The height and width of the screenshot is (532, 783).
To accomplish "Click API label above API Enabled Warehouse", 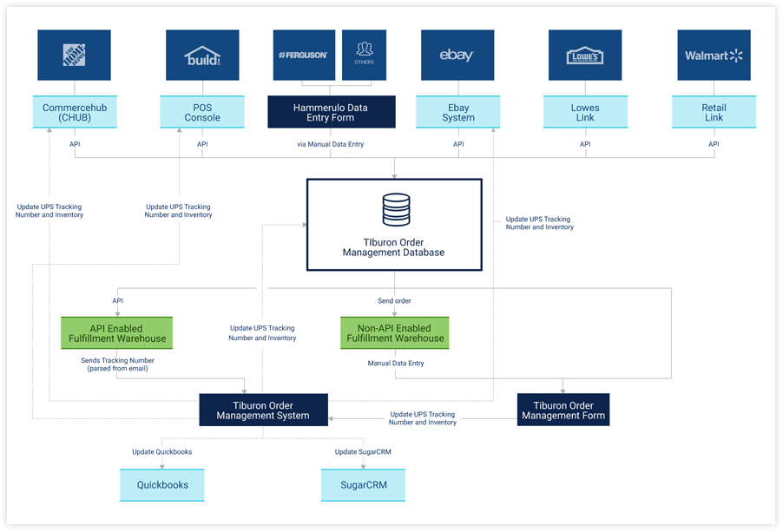I will point(117,301).
